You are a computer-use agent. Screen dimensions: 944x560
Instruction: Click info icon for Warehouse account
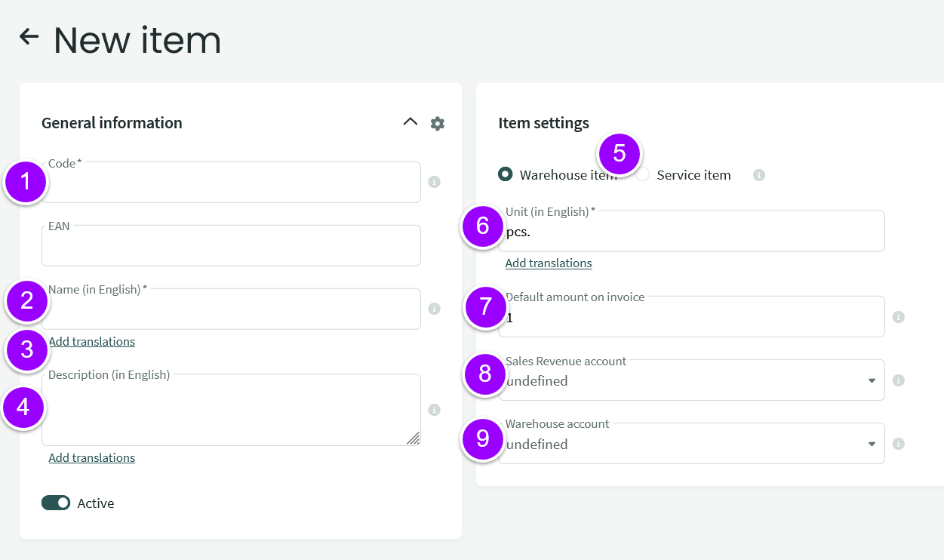click(898, 444)
